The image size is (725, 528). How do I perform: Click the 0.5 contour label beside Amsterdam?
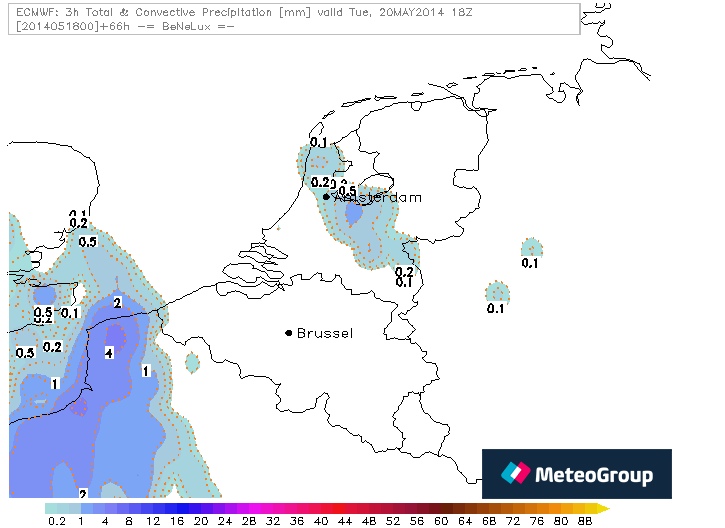[x=347, y=190]
